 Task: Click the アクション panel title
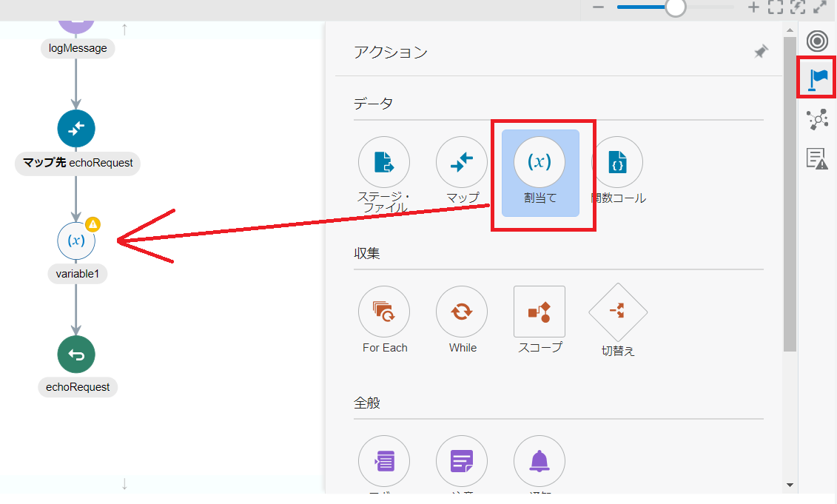391,53
